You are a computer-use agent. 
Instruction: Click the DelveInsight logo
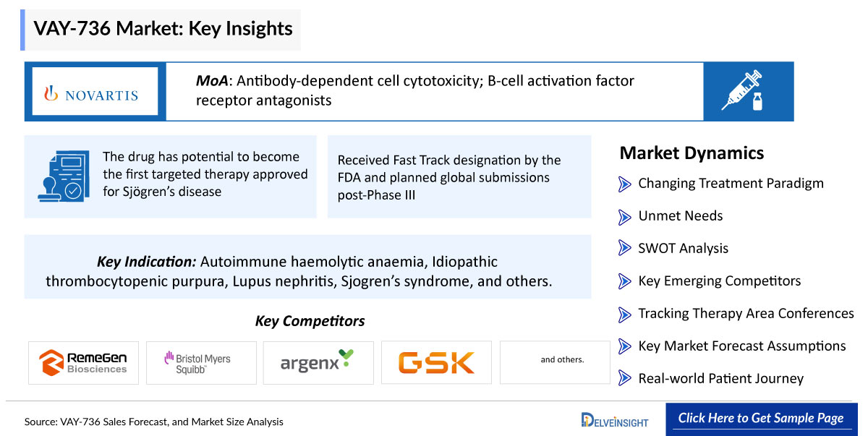tap(615, 419)
